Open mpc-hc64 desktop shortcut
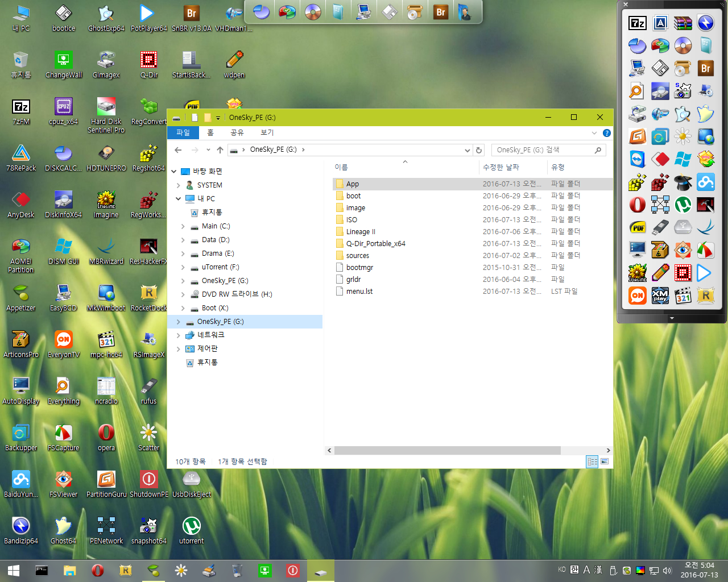The height and width of the screenshot is (582, 728). click(106, 344)
